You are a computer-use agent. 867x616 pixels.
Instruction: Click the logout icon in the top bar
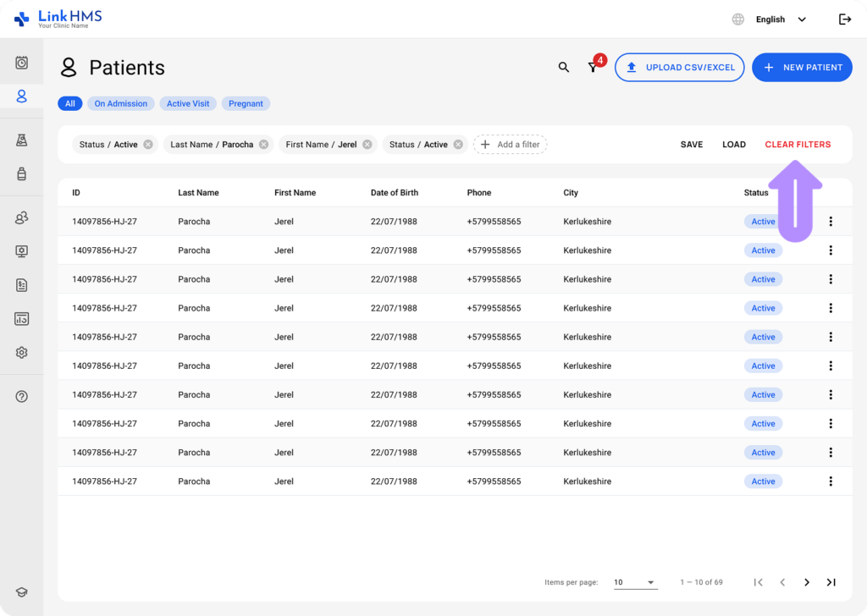845,19
